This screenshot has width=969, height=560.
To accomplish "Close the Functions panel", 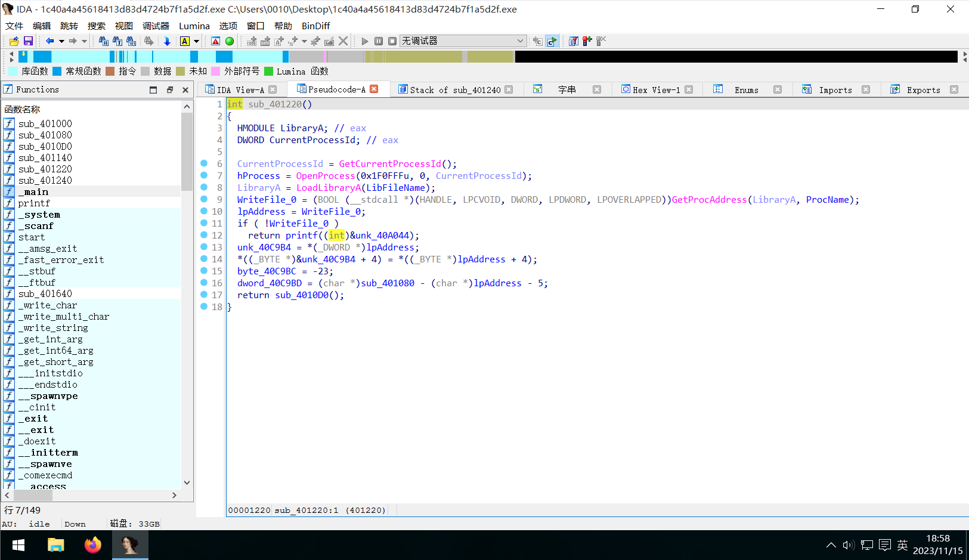I will (x=185, y=90).
